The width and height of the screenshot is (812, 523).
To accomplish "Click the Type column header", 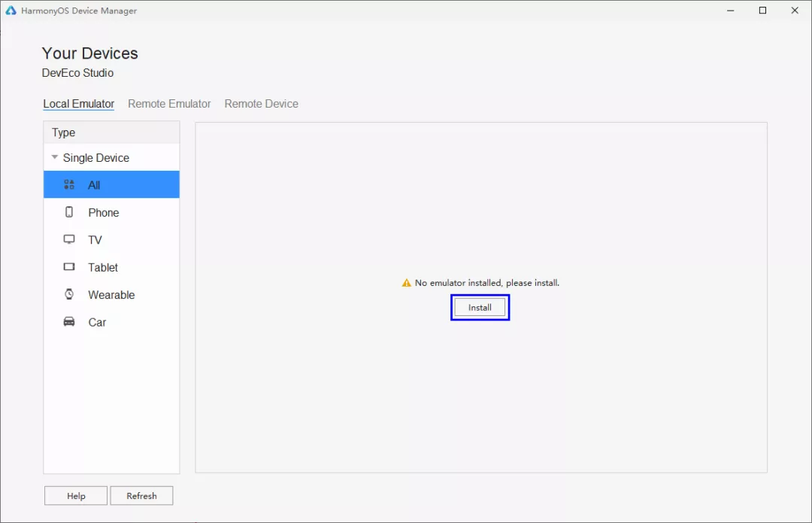I will (111, 132).
